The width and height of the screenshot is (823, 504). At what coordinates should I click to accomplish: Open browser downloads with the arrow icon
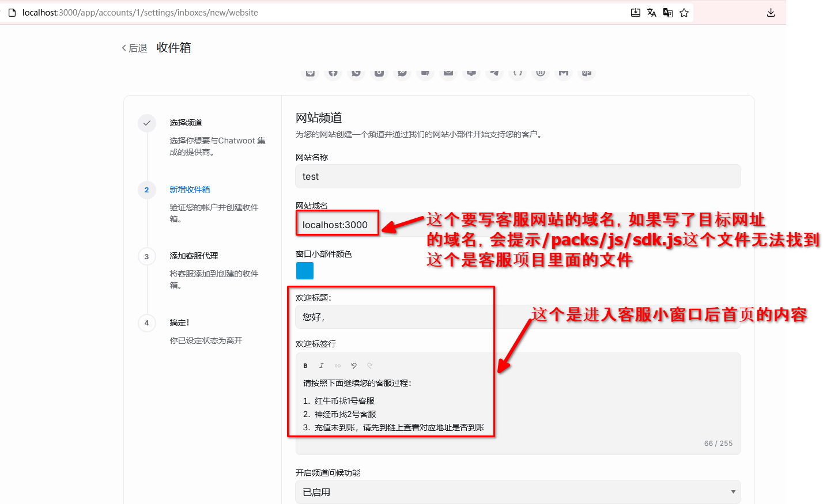click(x=771, y=13)
